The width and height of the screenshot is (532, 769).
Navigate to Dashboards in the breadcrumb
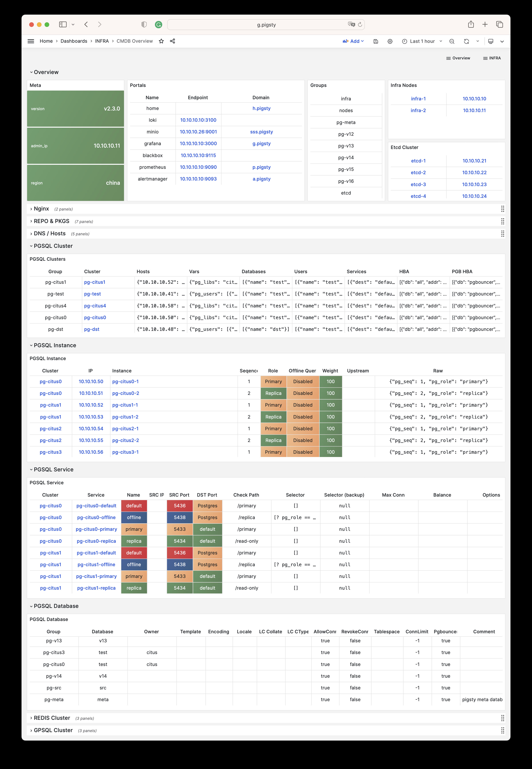click(x=74, y=41)
